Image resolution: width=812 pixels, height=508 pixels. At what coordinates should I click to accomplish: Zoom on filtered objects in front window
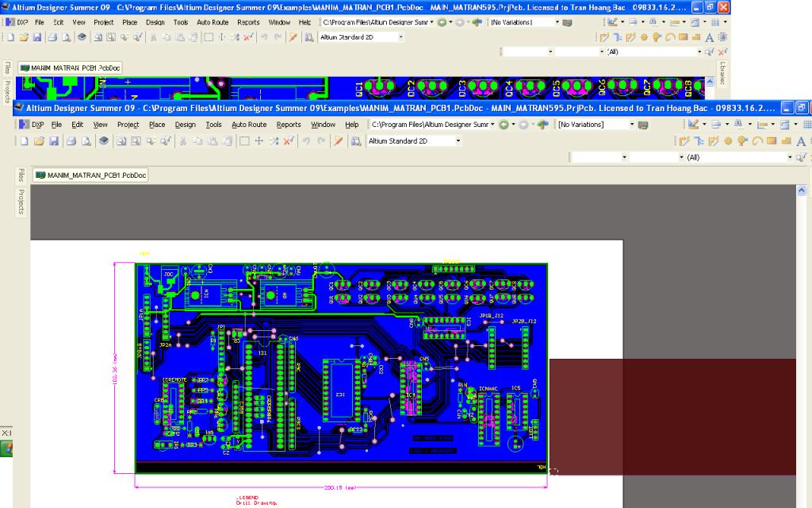coord(165,141)
